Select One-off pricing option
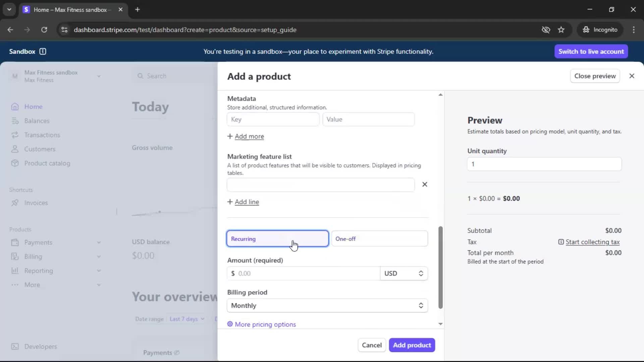 [x=379, y=239]
